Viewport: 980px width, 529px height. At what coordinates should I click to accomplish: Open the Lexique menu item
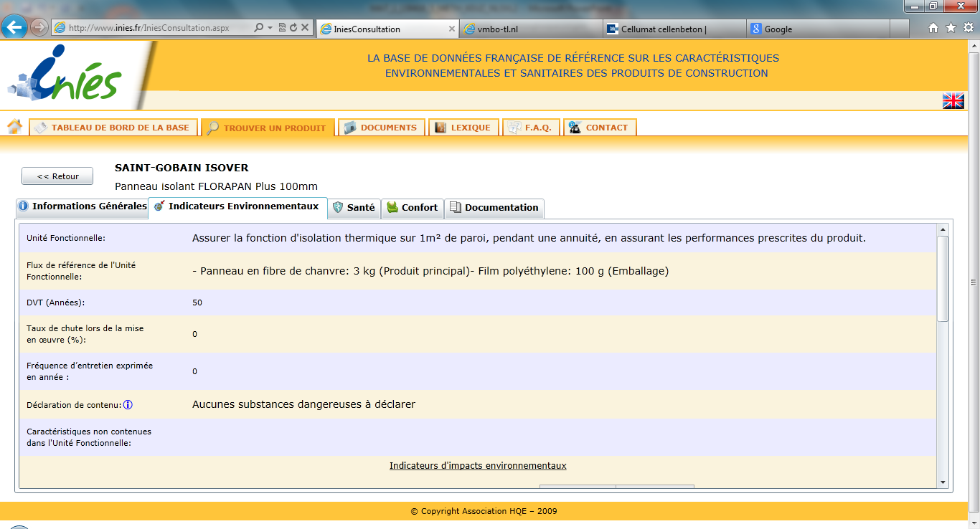[463, 128]
